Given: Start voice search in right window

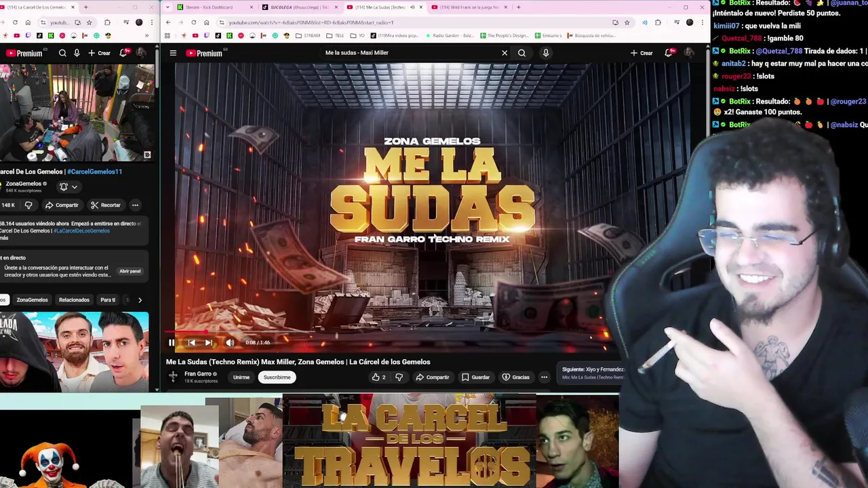Looking at the screenshot, I should coord(546,53).
